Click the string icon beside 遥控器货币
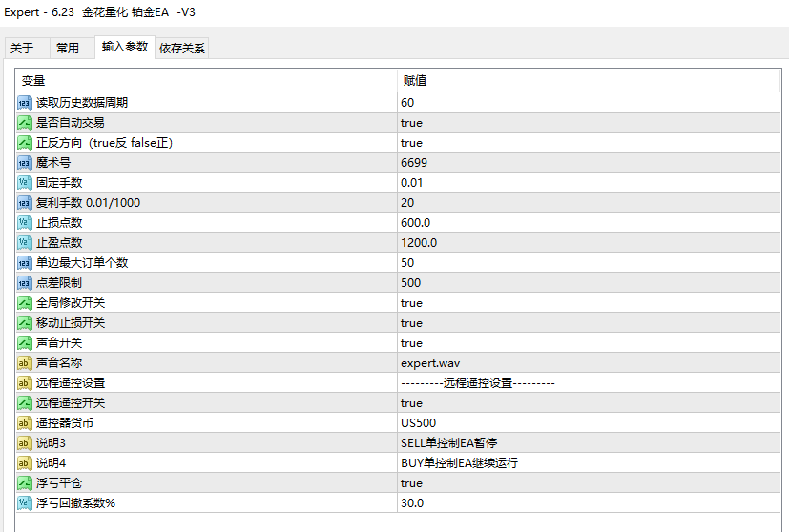 24,423
